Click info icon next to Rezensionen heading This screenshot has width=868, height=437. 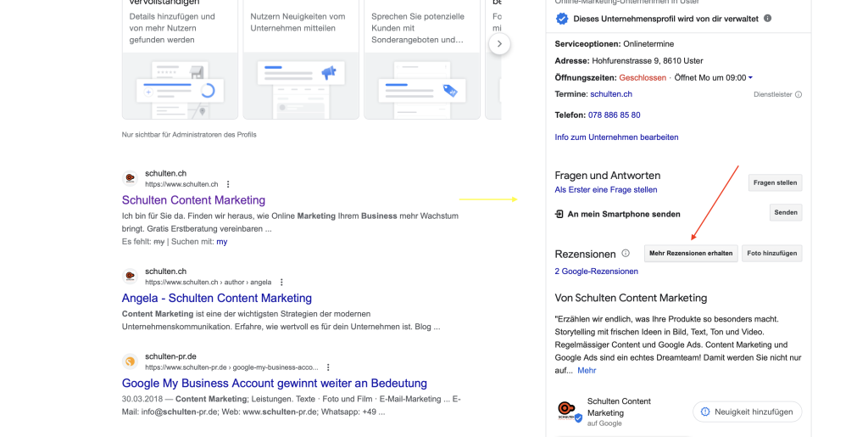[626, 253]
